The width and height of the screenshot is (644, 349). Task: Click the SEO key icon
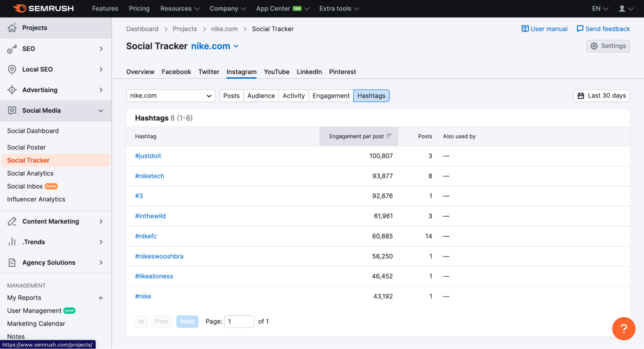12,49
